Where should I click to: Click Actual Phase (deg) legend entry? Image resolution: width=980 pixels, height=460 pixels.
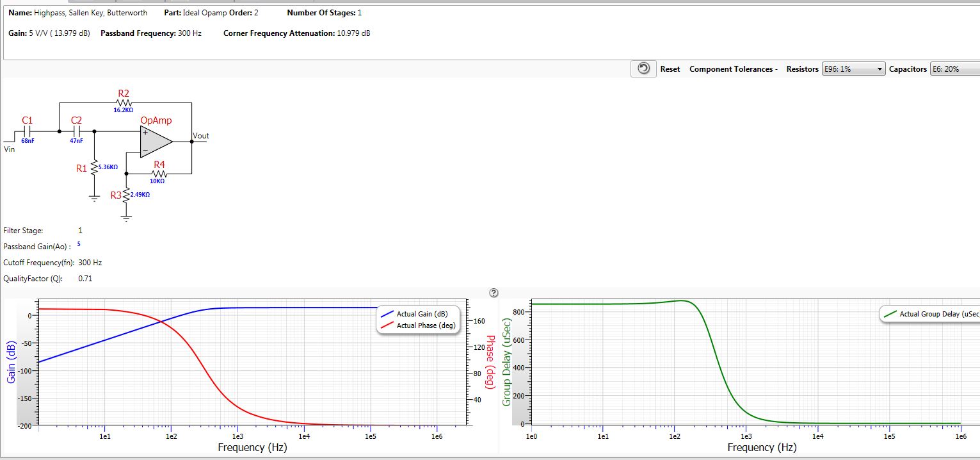(426, 325)
